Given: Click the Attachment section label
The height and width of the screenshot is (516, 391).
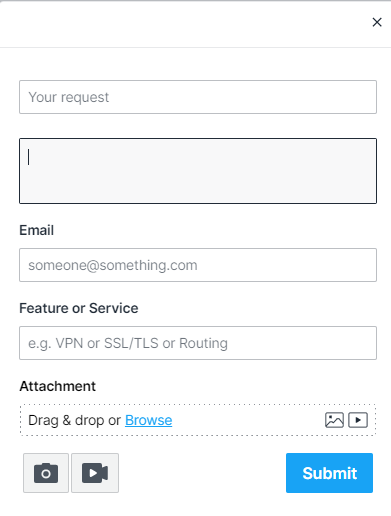Looking at the screenshot, I should tap(58, 386).
